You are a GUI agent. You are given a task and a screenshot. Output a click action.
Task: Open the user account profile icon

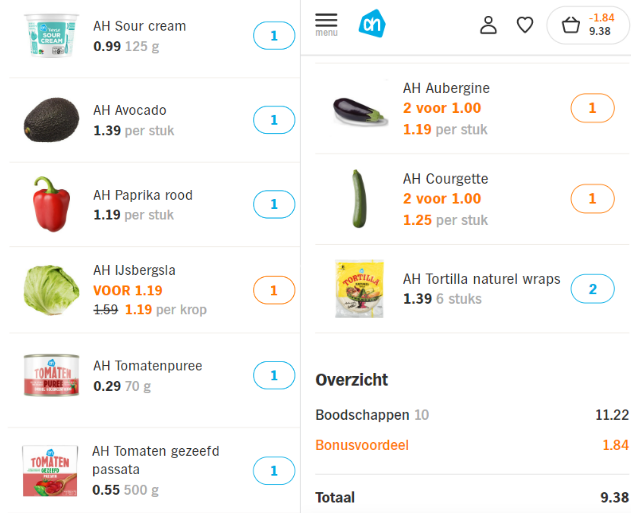click(488, 25)
